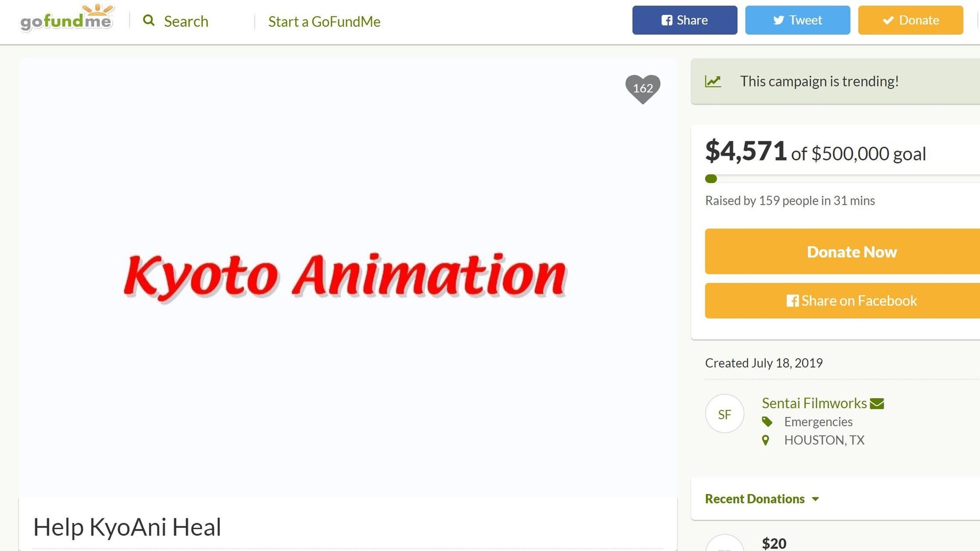Click the checkmark icon on the Donate button
The image size is (980, 551).
(888, 20)
